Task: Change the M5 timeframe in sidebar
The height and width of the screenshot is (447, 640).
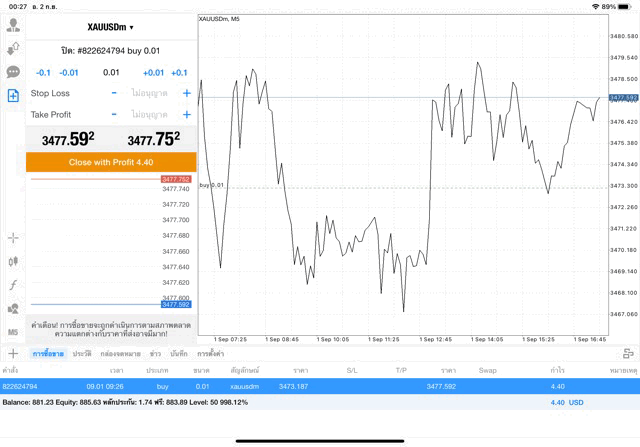Action: (x=13, y=331)
